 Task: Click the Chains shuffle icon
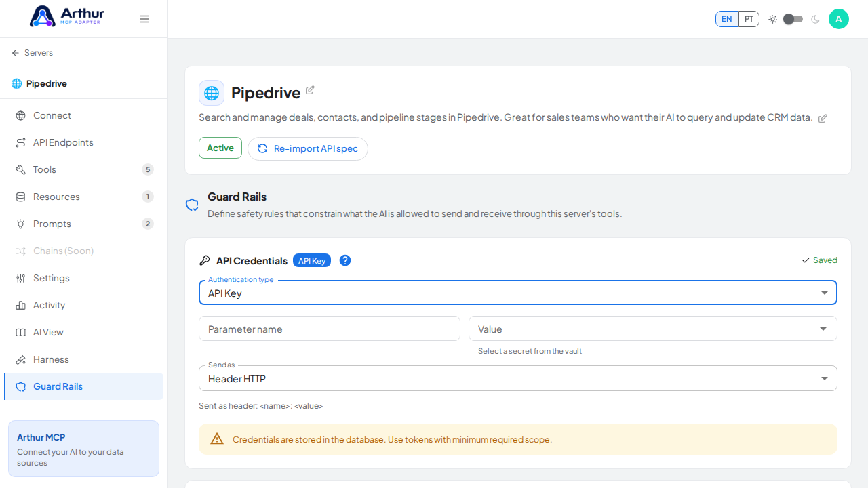21,251
